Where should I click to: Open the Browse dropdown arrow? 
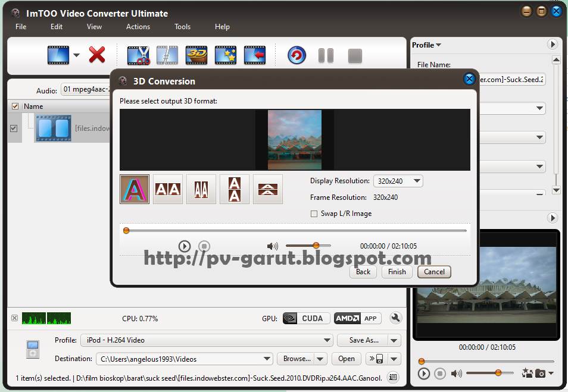tap(320, 359)
